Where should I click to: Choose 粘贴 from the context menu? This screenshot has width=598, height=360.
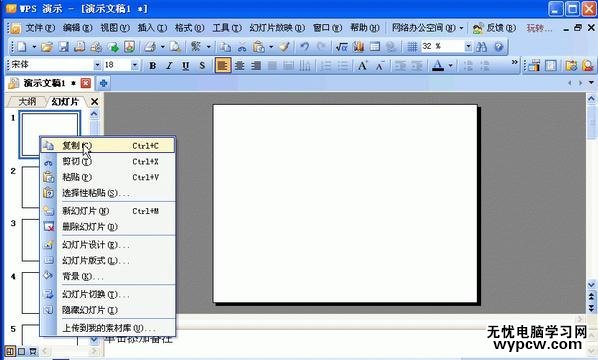coord(108,177)
